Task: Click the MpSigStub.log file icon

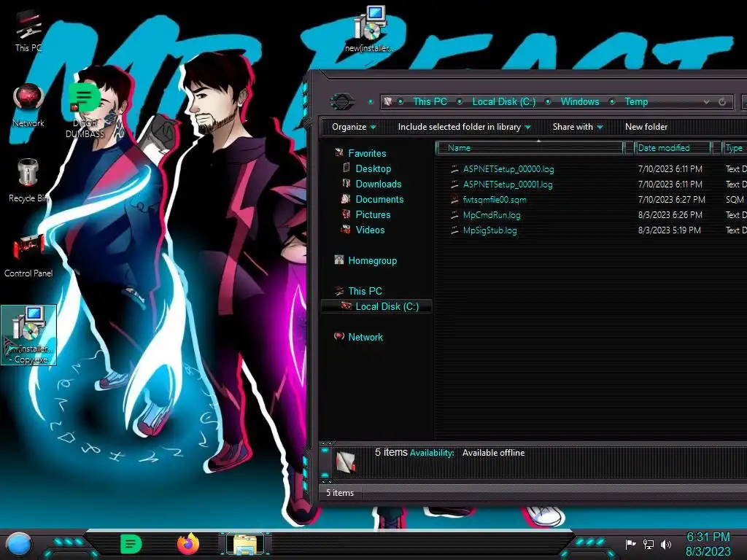Action: coord(454,230)
